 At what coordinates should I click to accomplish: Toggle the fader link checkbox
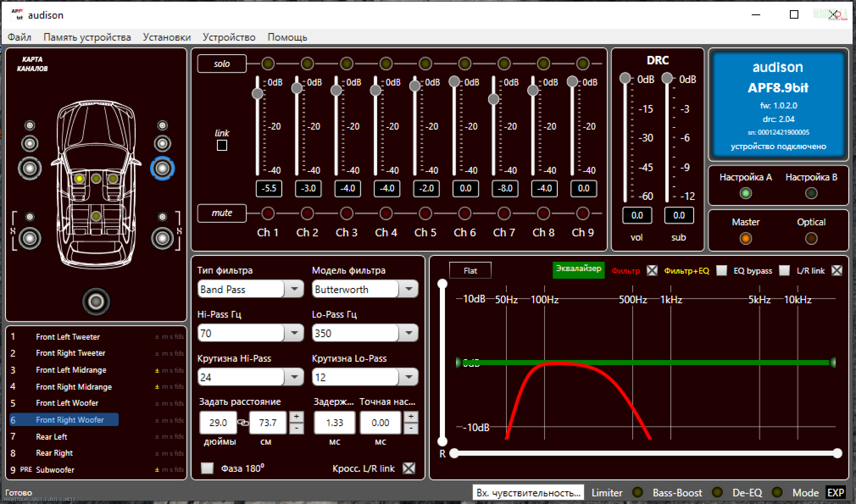pyautogui.click(x=222, y=145)
